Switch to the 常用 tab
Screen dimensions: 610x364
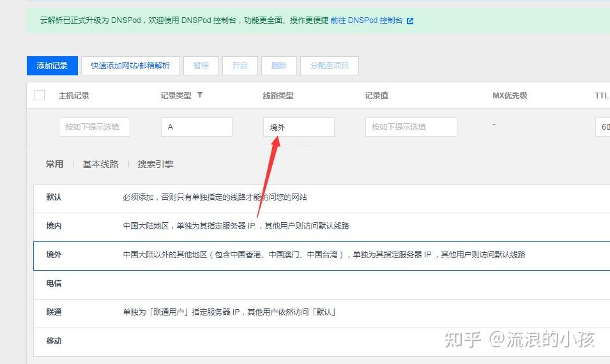pos(54,164)
